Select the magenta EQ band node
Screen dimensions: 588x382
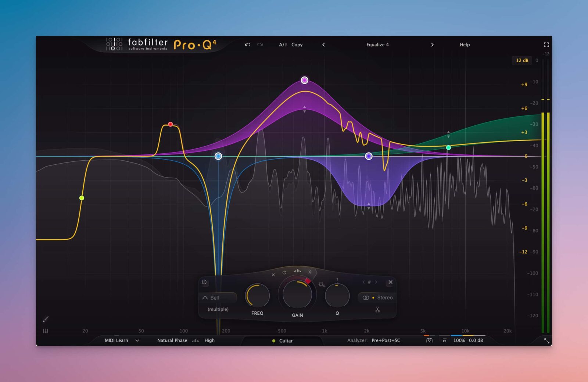click(304, 80)
